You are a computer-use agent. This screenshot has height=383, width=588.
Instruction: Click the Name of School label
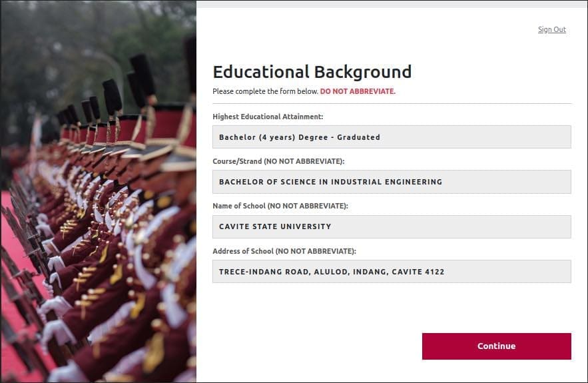pos(280,206)
